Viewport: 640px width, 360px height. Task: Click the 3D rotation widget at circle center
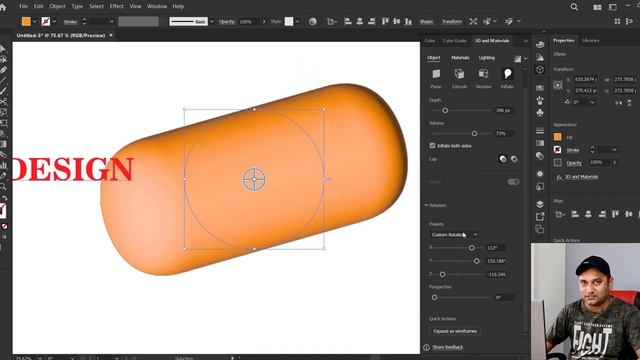(254, 179)
